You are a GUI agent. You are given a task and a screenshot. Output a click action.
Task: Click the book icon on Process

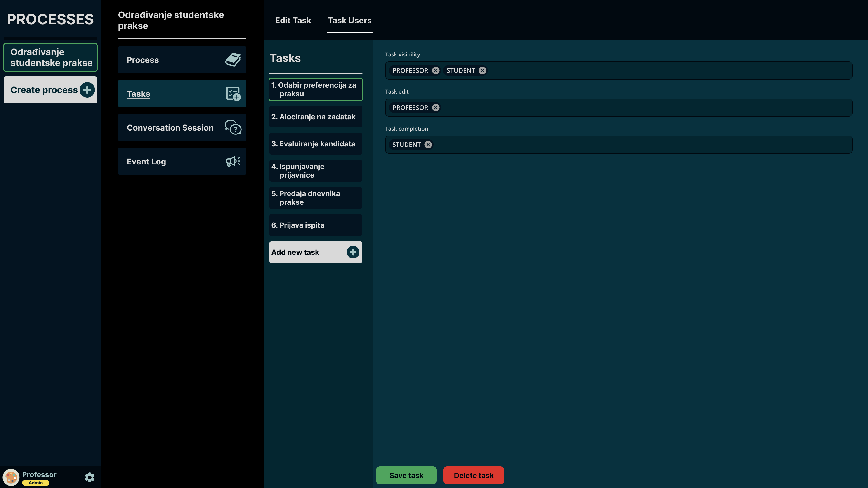point(233,60)
